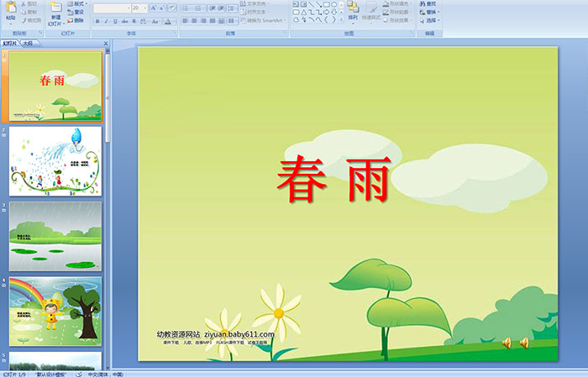Select the Down Arrow block shape
This screenshot has height=377, width=588.
(x=334, y=13)
